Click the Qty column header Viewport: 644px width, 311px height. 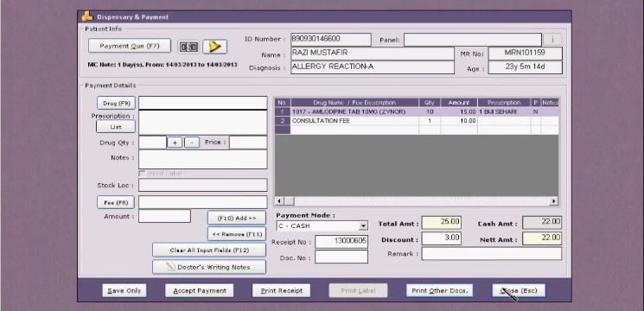click(x=430, y=103)
